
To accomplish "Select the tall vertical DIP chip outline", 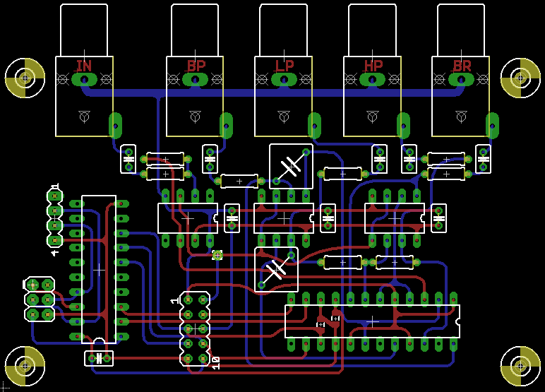I will click(99, 269).
